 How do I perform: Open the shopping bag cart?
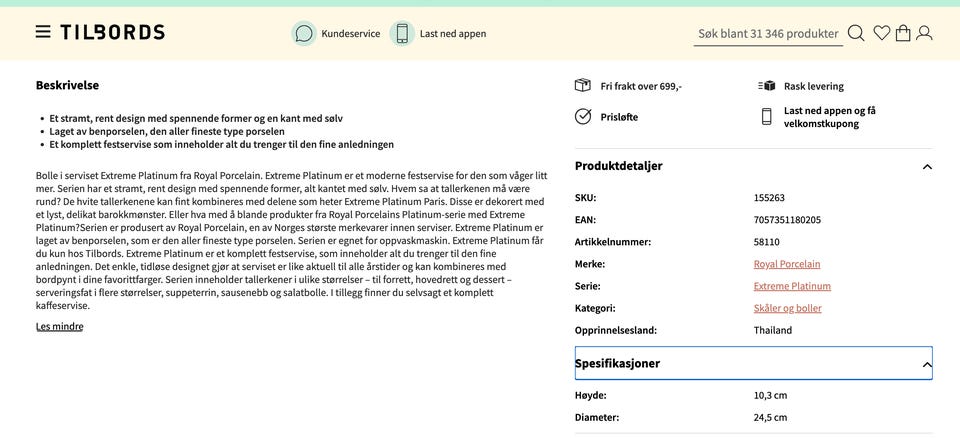click(903, 33)
